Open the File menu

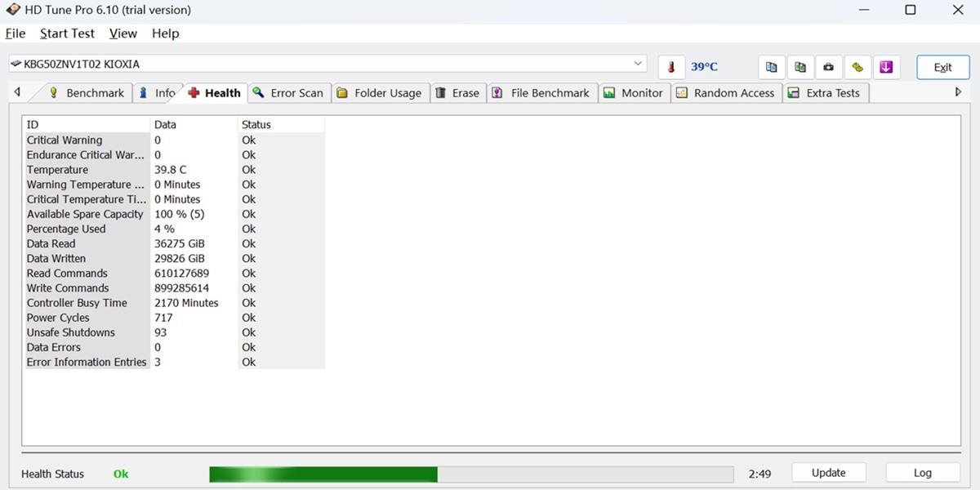pyautogui.click(x=16, y=33)
